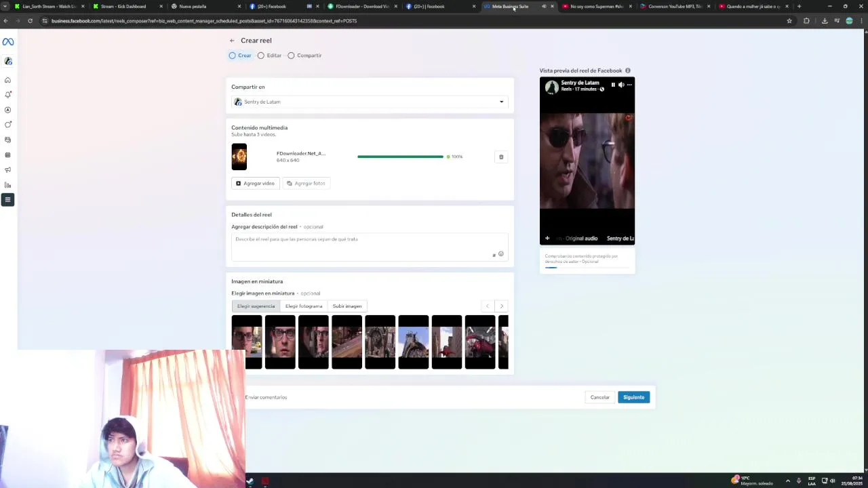Click the page profile avatar in sidebar
Screen dimensions: 868x488
[8, 61]
